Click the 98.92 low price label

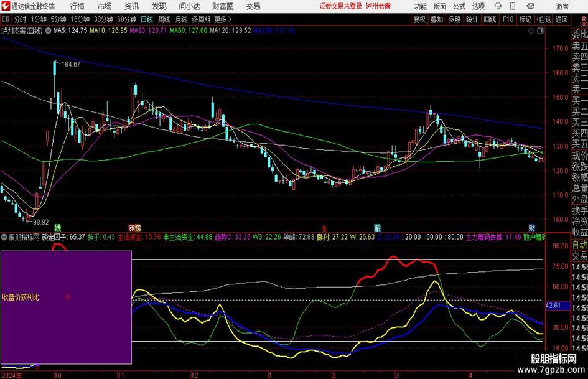(x=40, y=222)
